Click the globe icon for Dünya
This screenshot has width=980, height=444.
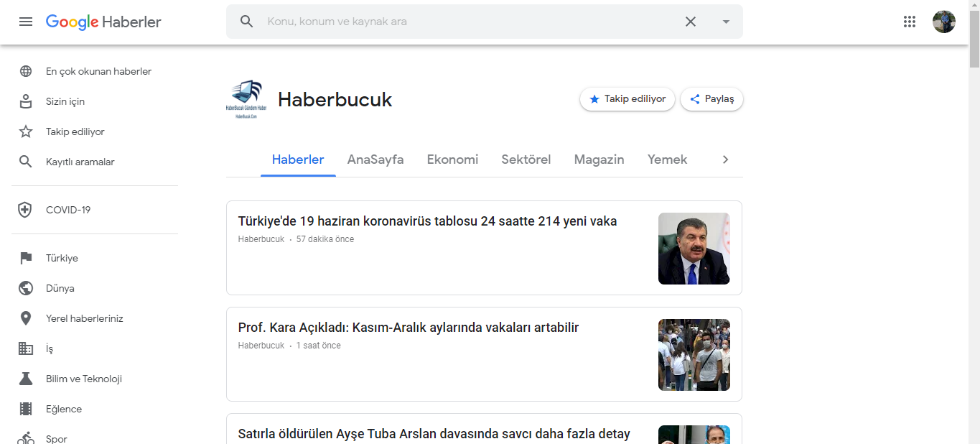coord(26,288)
